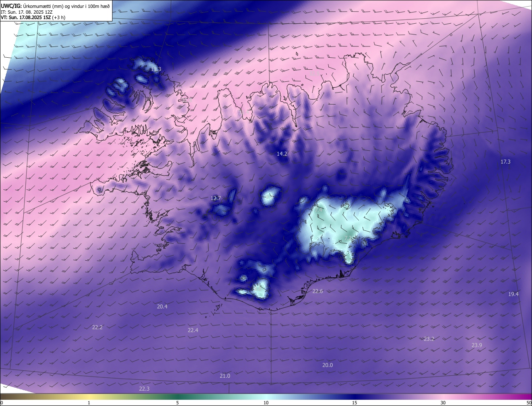Click the 14.2 value label

coord(282,154)
